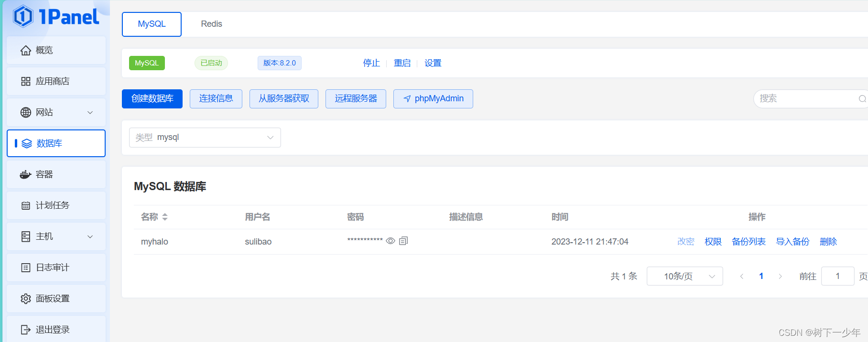Image resolution: width=868 pixels, height=342 pixels.
Task: Go to next page arrow
Action: tap(780, 277)
